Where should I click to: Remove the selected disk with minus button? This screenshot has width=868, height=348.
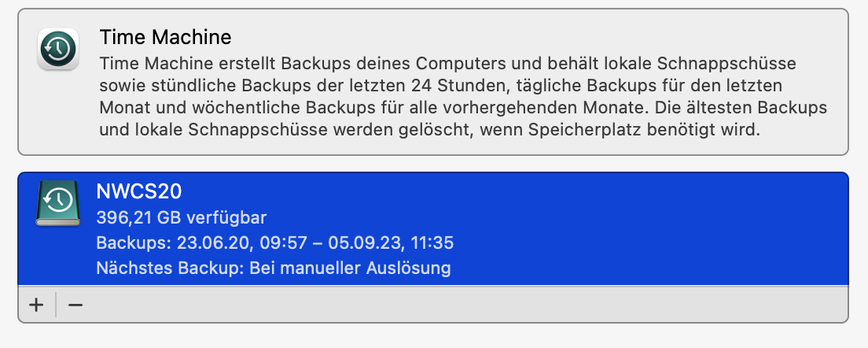(x=75, y=305)
